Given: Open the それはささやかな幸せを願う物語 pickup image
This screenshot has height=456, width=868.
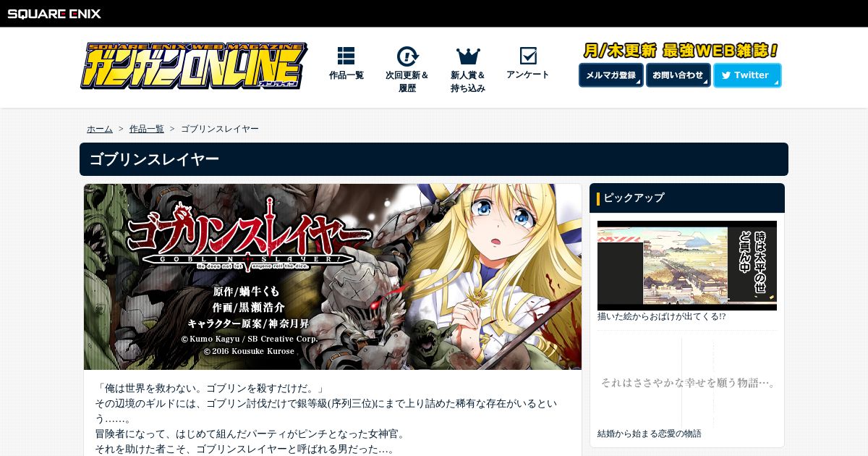Looking at the screenshot, I should (687, 382).
